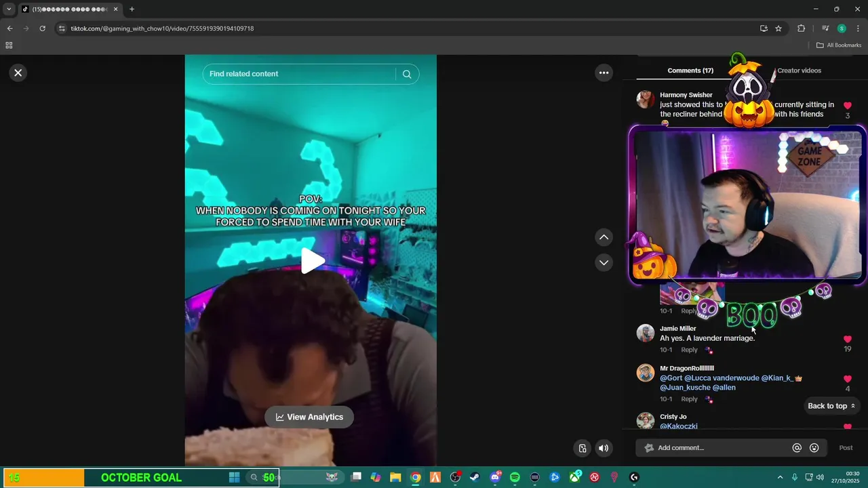Open Spotify from the taskbar
Image resolution: width=868 pixels, height=488 pixels.
(515, 477)
